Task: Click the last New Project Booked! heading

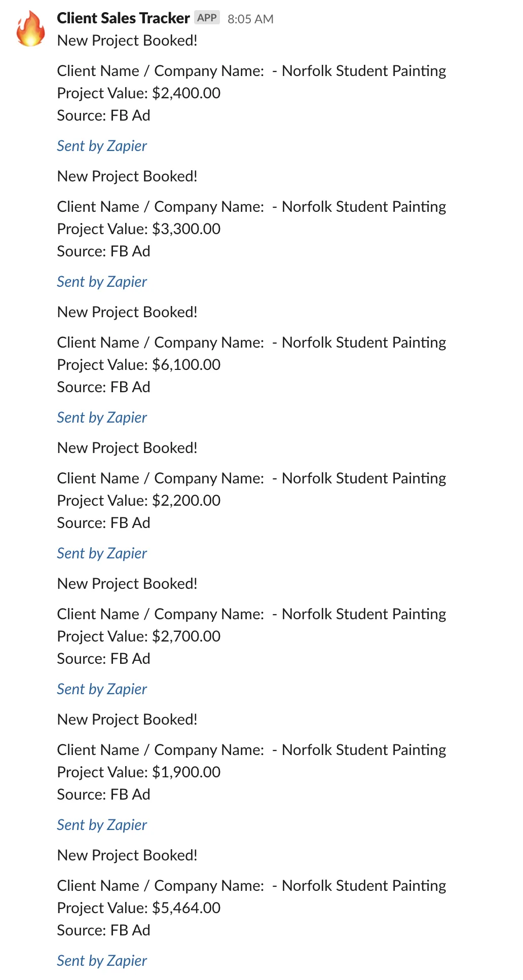Action: [x=127, y=855]
